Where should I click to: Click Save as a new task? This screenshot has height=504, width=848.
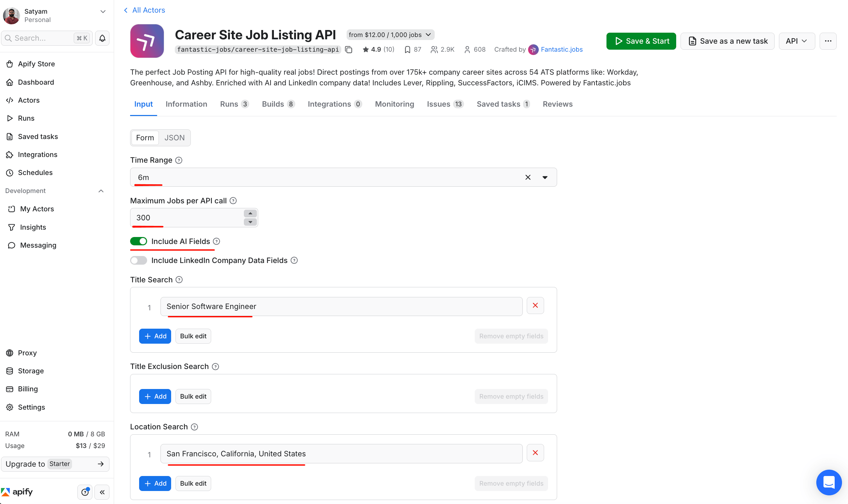pyautogui.click(x=727, y=41)
